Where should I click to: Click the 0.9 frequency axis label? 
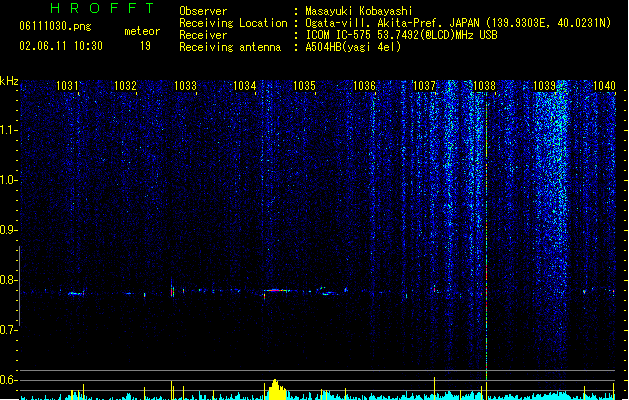point(9,230)
